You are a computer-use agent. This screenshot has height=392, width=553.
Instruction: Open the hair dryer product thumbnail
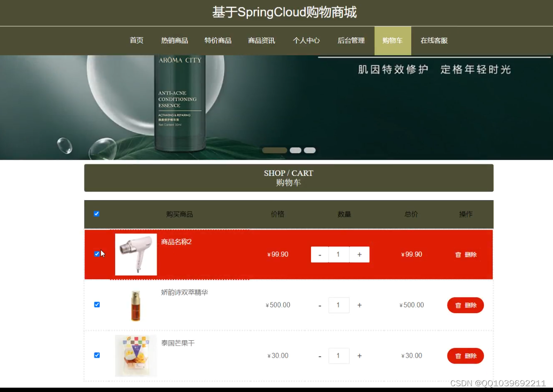pos(136,255)
